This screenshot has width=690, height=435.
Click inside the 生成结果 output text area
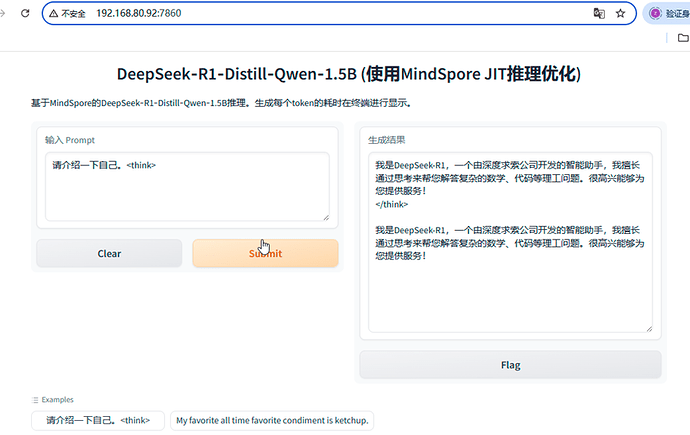(x=510, y=290)
